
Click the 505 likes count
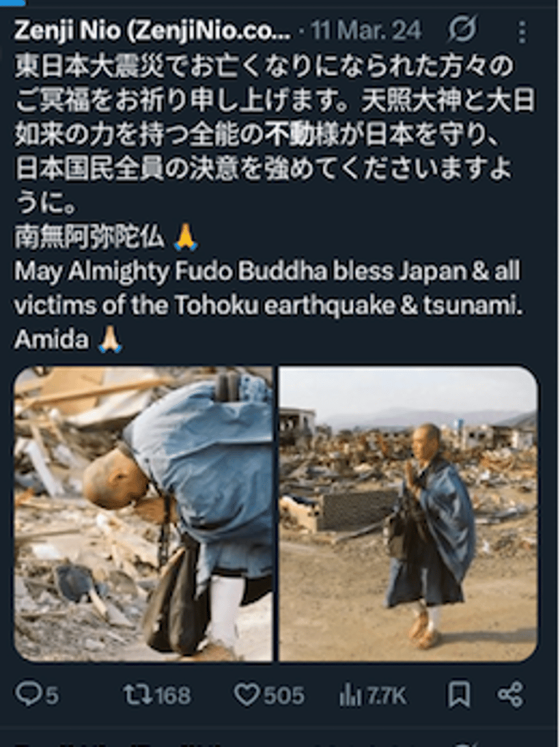[284, 695]
